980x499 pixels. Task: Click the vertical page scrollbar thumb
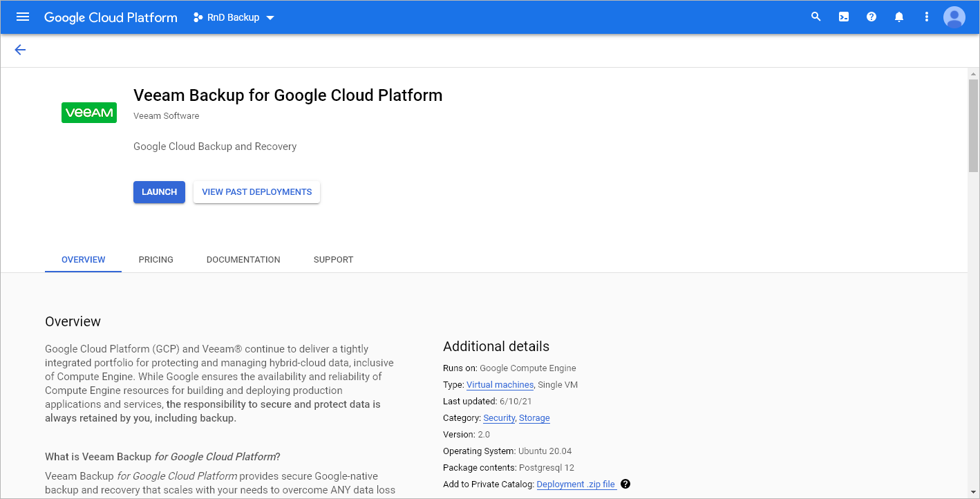pyautogui.click(x=974, y=125)
